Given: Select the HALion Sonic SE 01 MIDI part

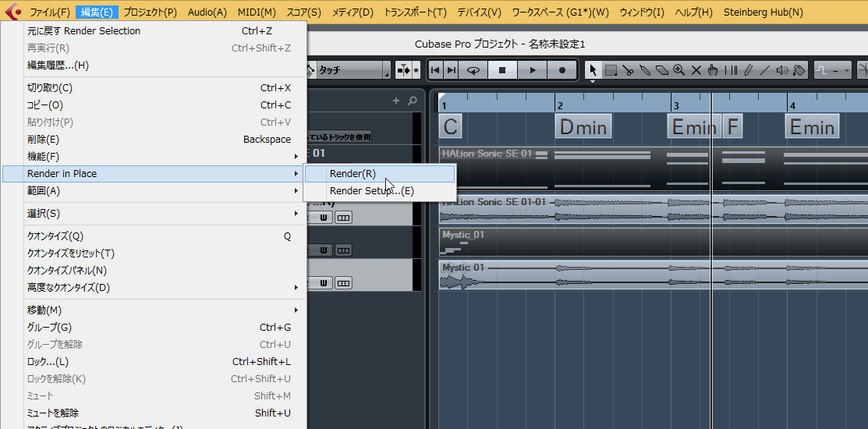Looking at the screenshot, I should click(654, 168).
